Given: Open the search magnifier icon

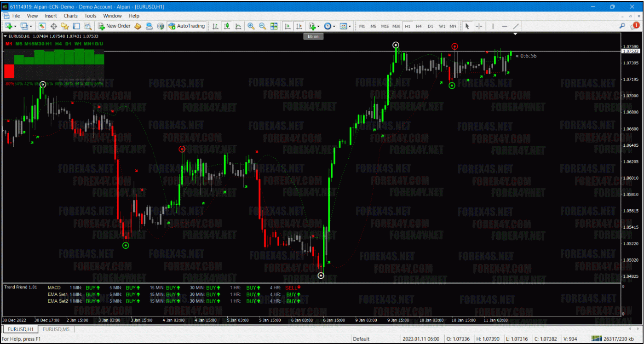Looking at the screenshot, I should (622, 26).
